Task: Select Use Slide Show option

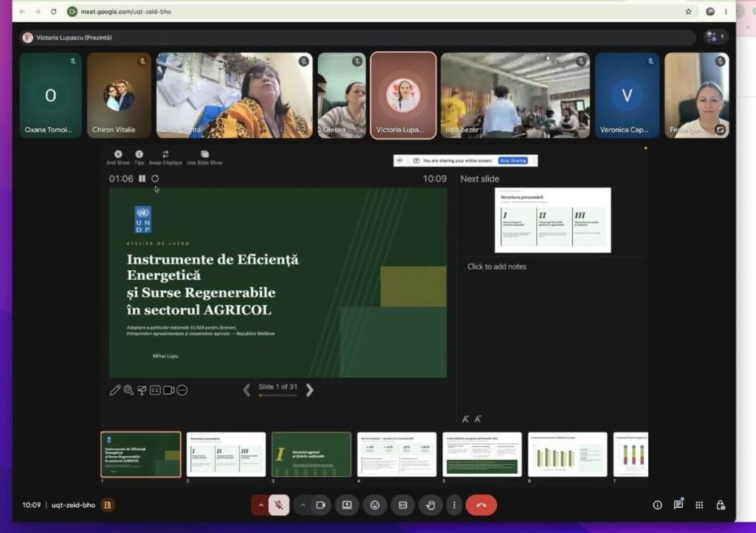Action: [x=205, y=157]
